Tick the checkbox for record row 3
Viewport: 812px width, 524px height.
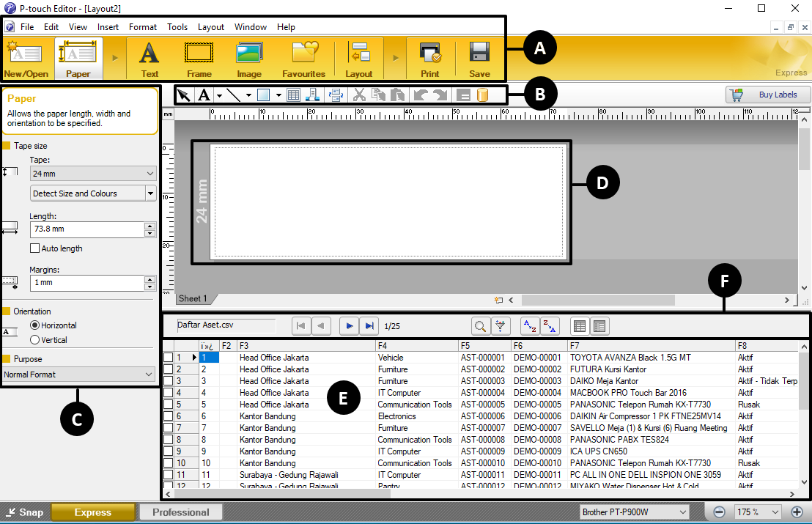pyautogui.click(x=169, y=381)
